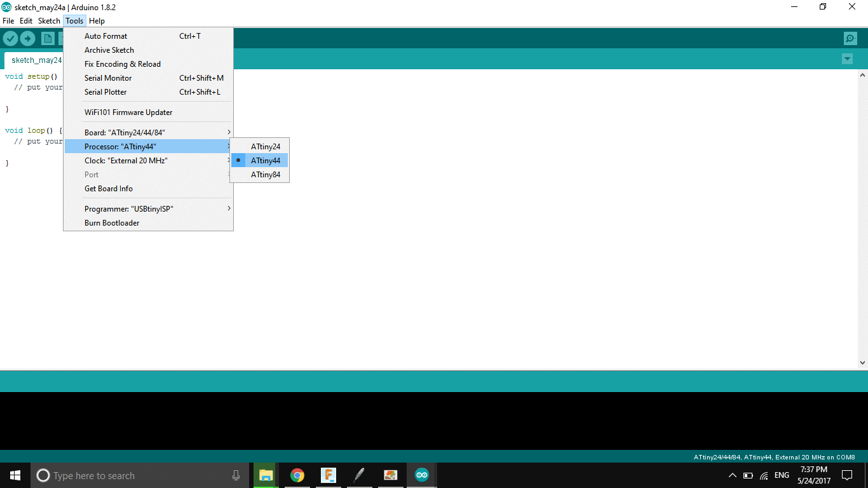Click Burn Bootloader

[x=149, y=223]
